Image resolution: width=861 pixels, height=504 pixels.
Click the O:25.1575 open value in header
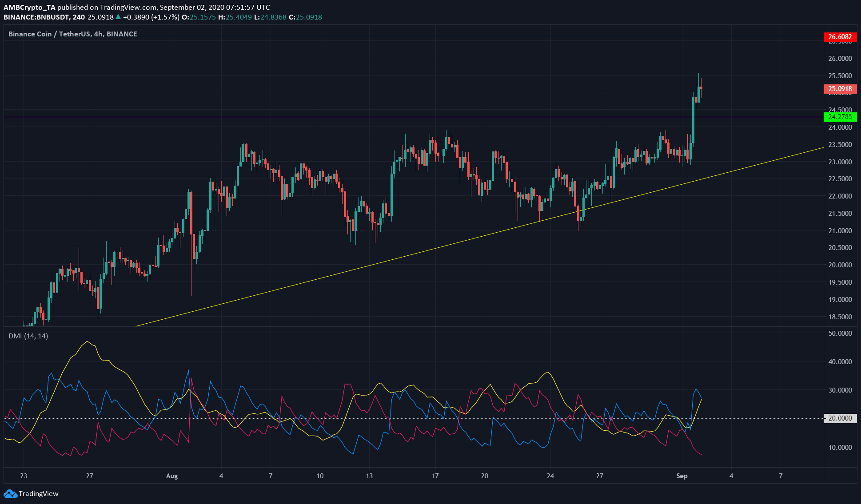[x=198, y=17]
